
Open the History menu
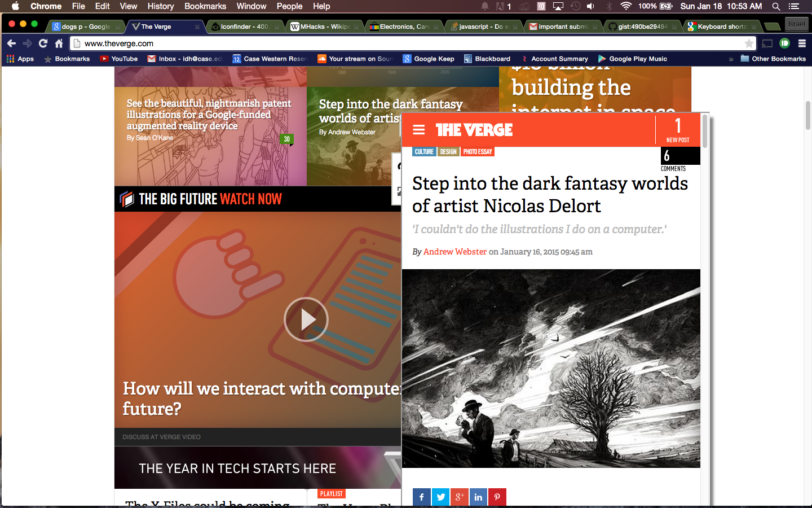161,6
